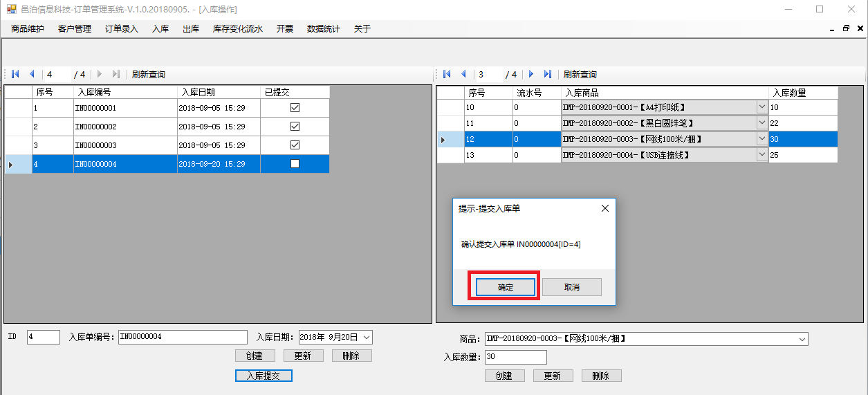This screenshot has width=868, height=395.
Task: Click left panel 删除 button
Action: pos(351,356)
